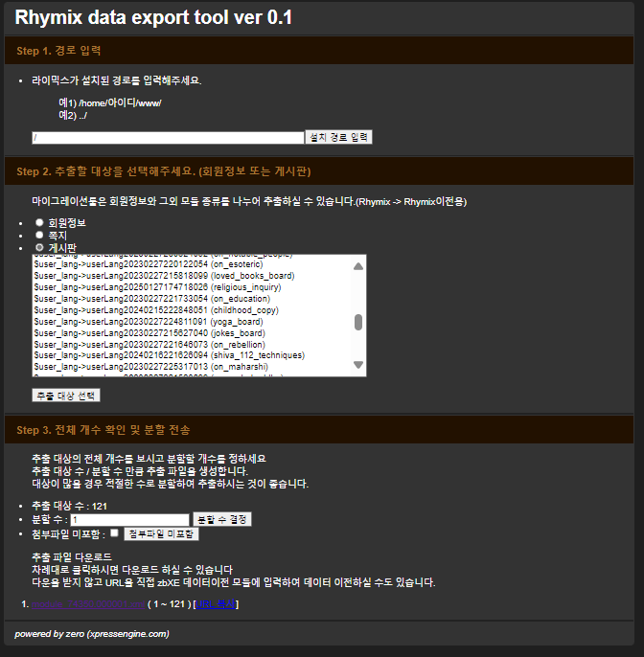Screen dimensions: 644x657
Task: Click the Step 3. 전체 개수 확인 heading
Action: (x=103, y=430)
